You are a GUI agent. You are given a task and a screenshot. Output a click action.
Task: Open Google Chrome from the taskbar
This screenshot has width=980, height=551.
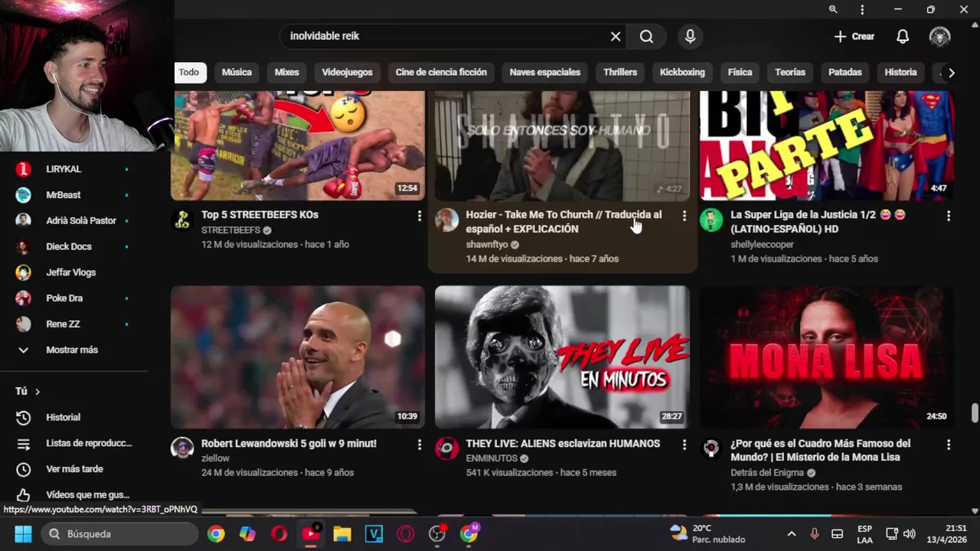[x=216, y=534]
